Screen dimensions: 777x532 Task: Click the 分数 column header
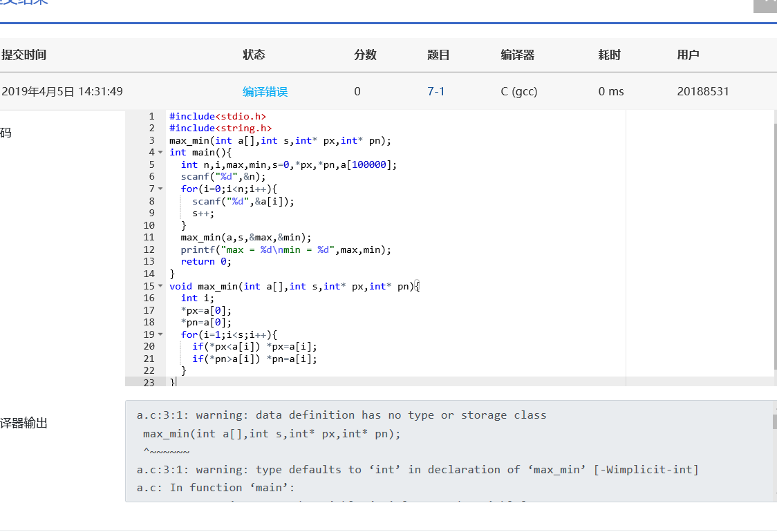[x=365, y=55]
